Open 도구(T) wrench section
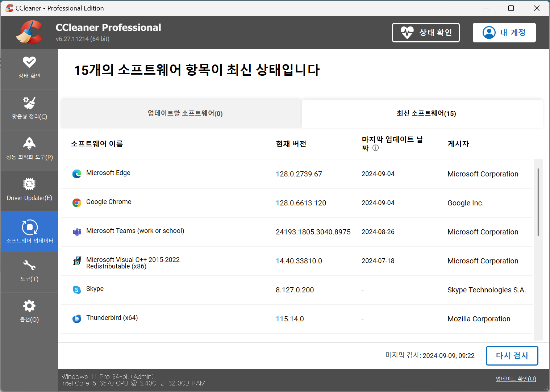 coord(29,272)
